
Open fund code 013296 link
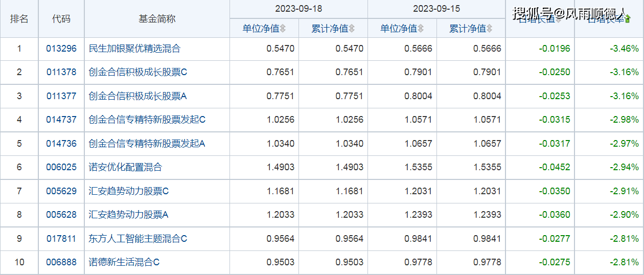(61, 49)
